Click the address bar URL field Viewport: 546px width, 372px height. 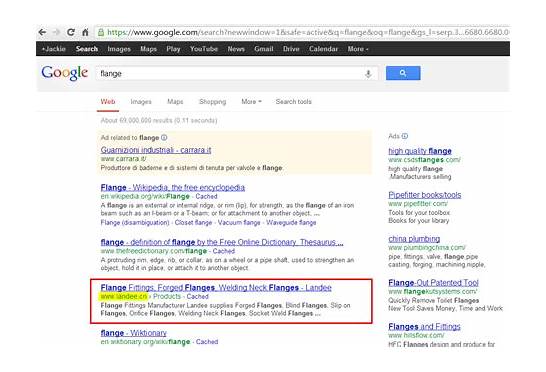[x=302, y=32]
